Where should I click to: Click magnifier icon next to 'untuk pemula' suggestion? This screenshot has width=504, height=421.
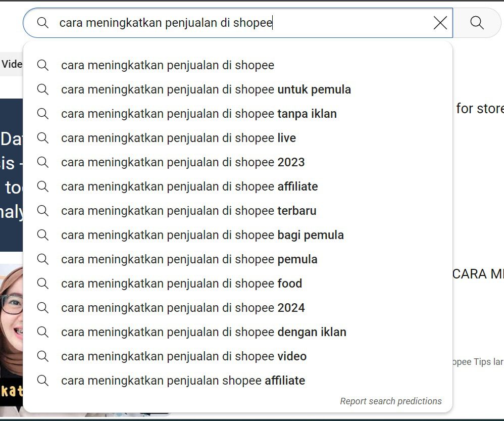[x=43, y=89]
